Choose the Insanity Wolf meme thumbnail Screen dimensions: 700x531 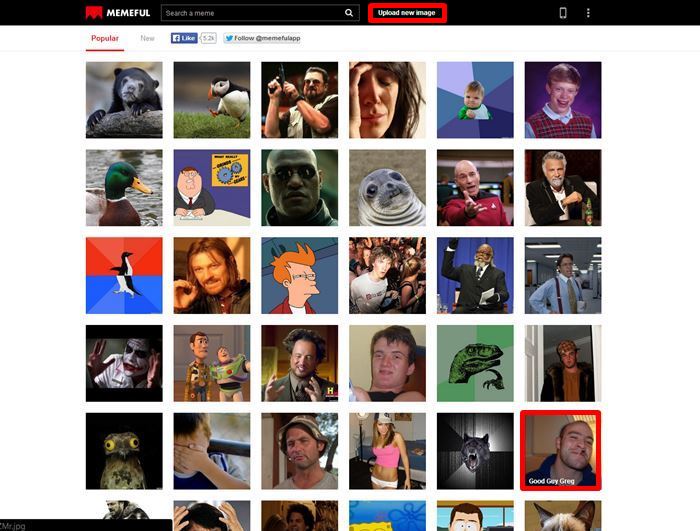click(x=475, y=450)
